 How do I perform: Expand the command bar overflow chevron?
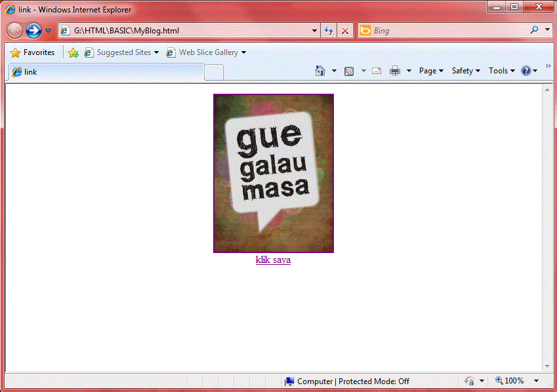(548, 66)
